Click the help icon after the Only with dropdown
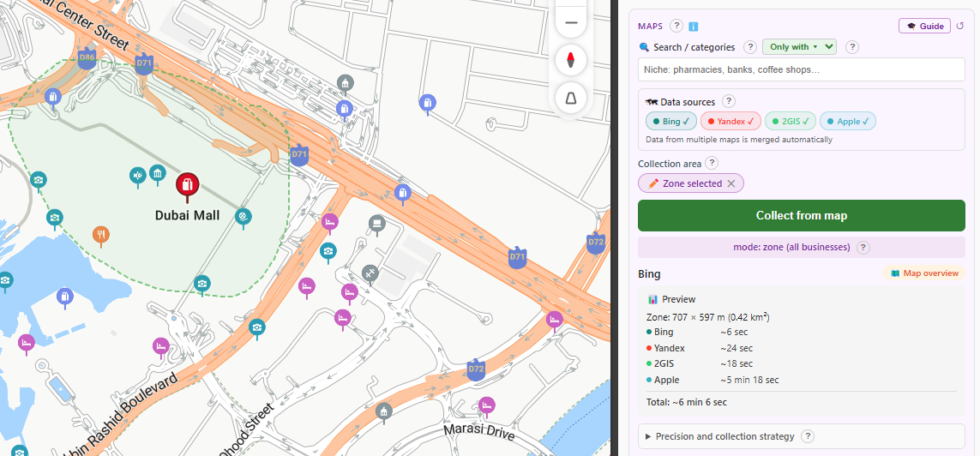 tap(852, 47)
